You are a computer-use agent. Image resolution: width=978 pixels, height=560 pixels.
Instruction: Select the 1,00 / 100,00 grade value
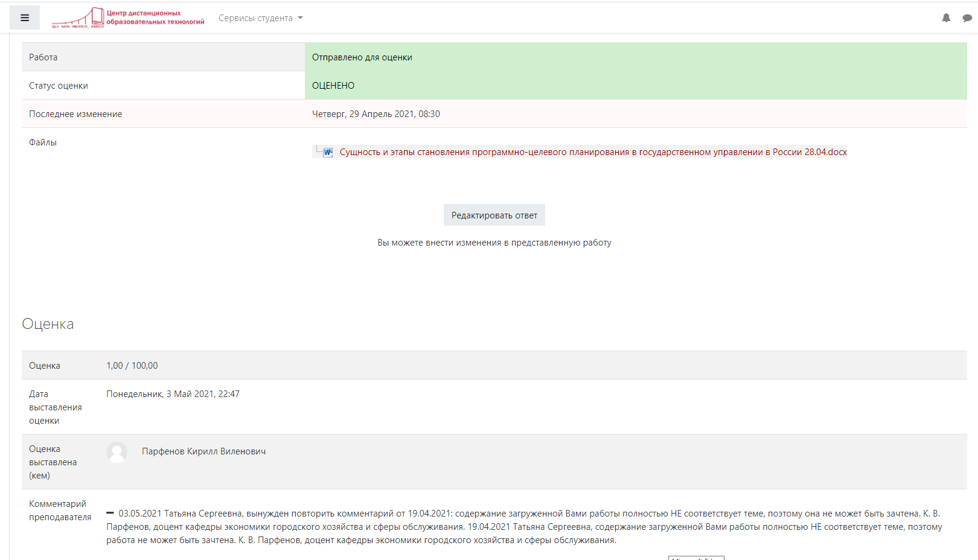click(x=132, y=366)
